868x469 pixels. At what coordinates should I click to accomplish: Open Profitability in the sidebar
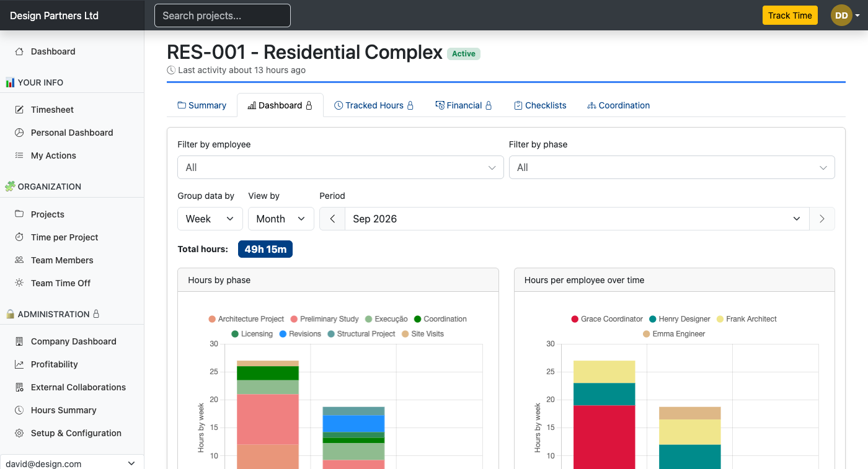click(x=72, y=364)
